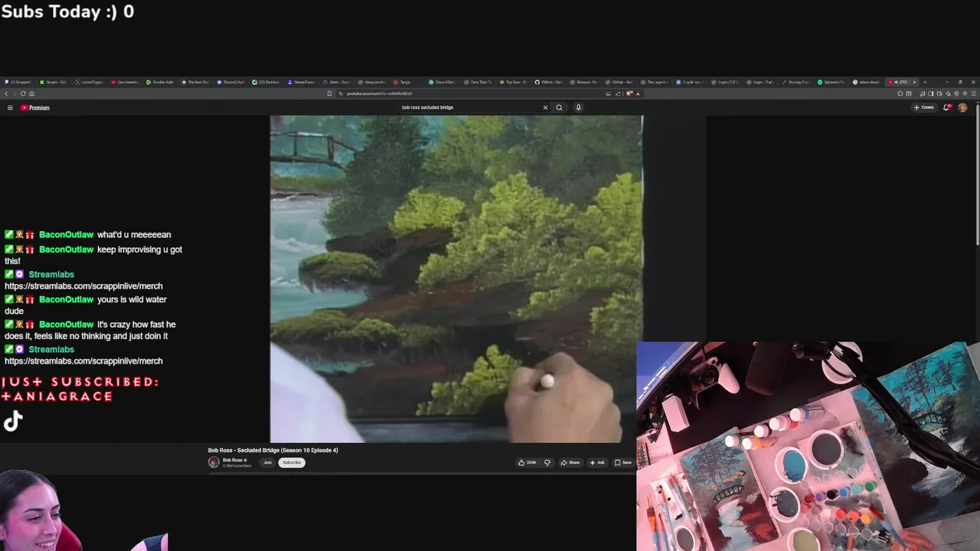
Task: Click the picture-in-picture icon in address bar
Action: 609,93
